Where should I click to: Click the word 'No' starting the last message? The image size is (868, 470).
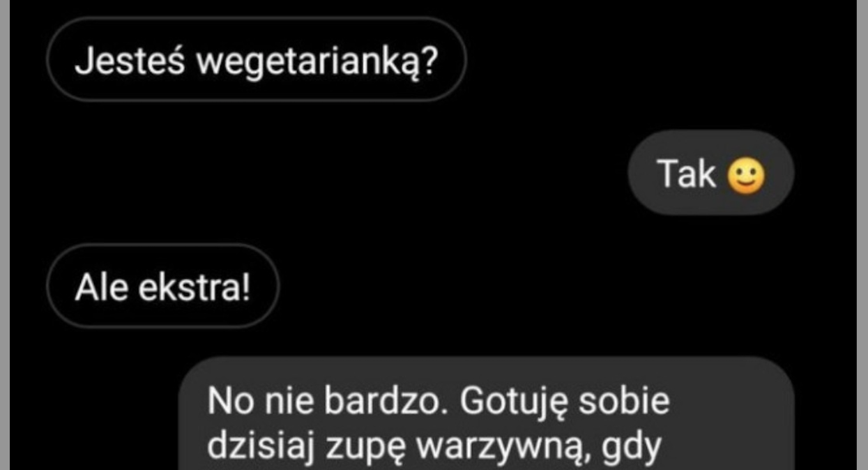[x=228, y=403]
